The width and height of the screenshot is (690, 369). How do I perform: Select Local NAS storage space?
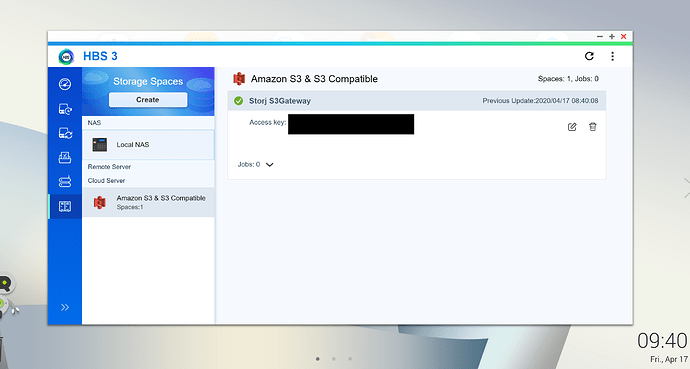coord(148,145)
